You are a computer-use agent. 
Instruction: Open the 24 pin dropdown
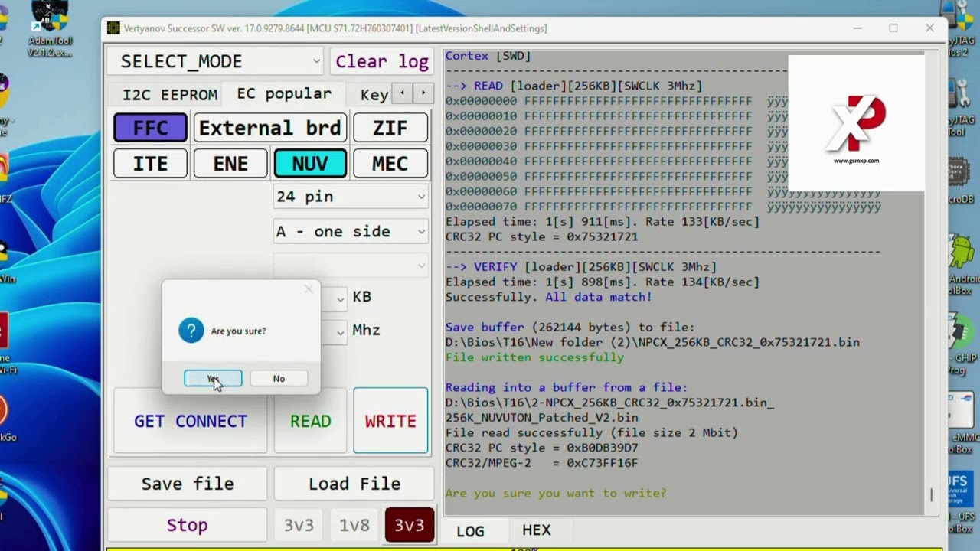351,197
